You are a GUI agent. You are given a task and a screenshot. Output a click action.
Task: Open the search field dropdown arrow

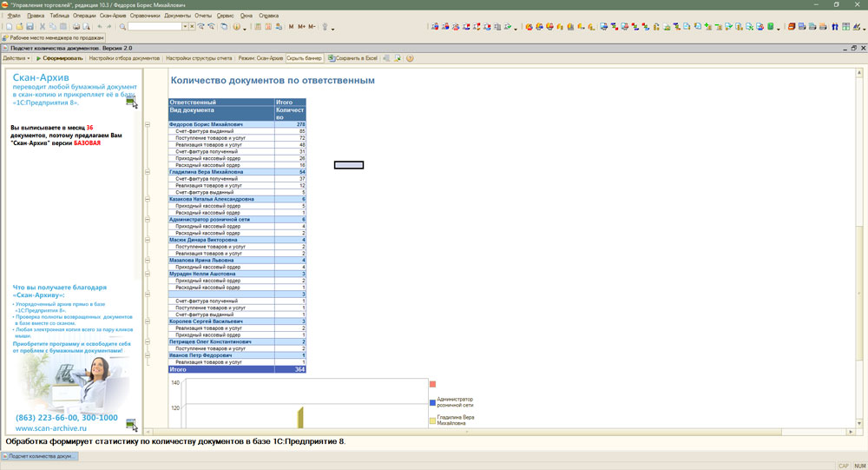[x=184, y=27]
